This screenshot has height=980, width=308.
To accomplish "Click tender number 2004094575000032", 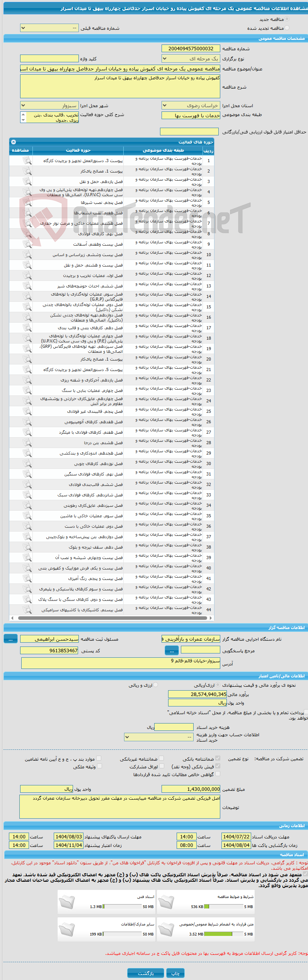I will click(191, 48).
